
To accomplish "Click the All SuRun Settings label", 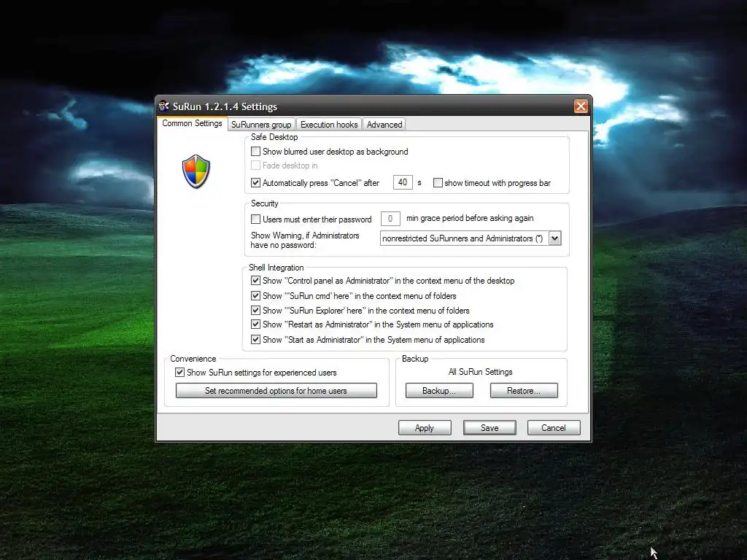I will click(480, 372).
